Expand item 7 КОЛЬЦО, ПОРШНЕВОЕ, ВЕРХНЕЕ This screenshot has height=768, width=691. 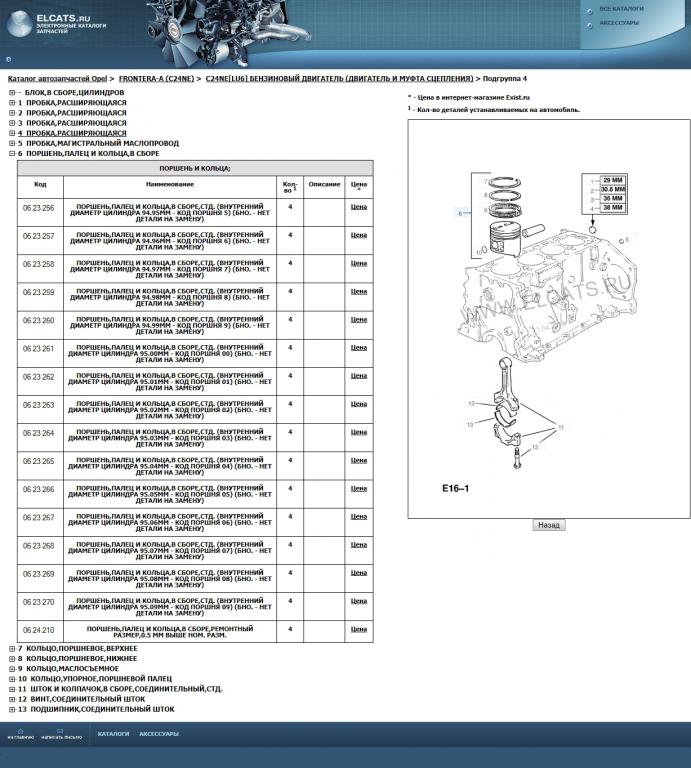click(12, 648)
